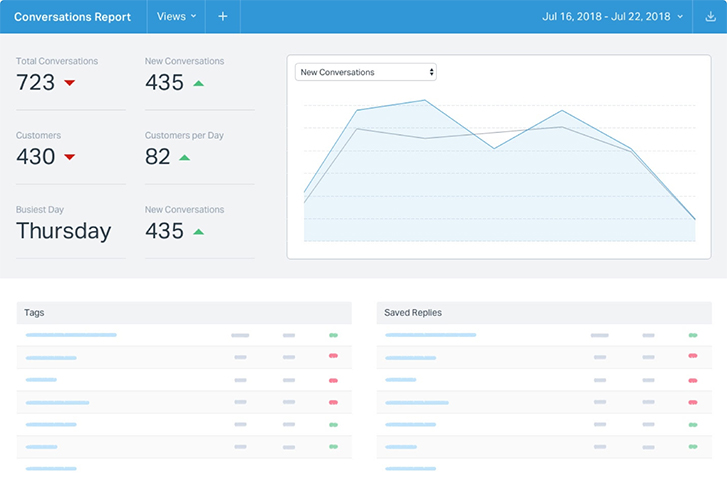Click the Total Conversations 723 value
727x503 pixels.
[35, 83]
